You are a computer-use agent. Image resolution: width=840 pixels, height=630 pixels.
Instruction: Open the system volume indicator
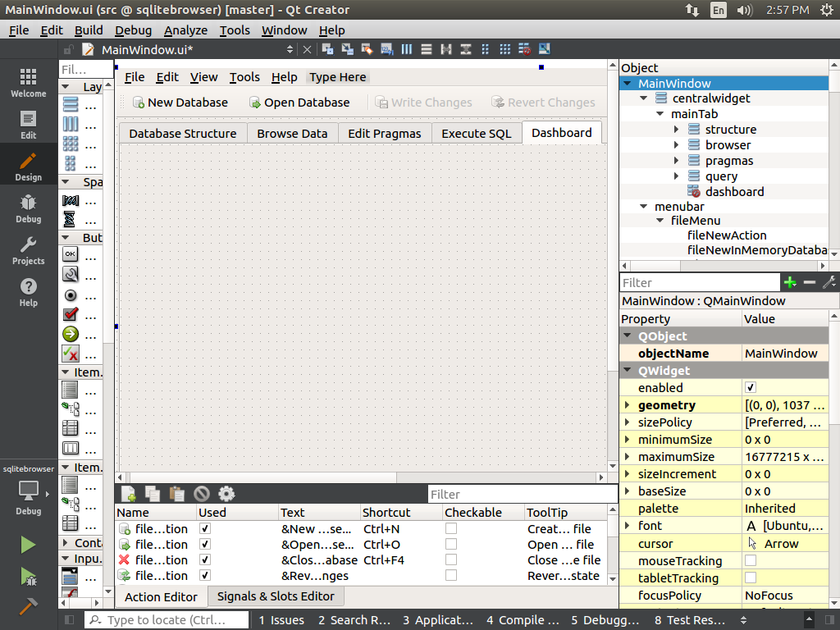(744, 10)
